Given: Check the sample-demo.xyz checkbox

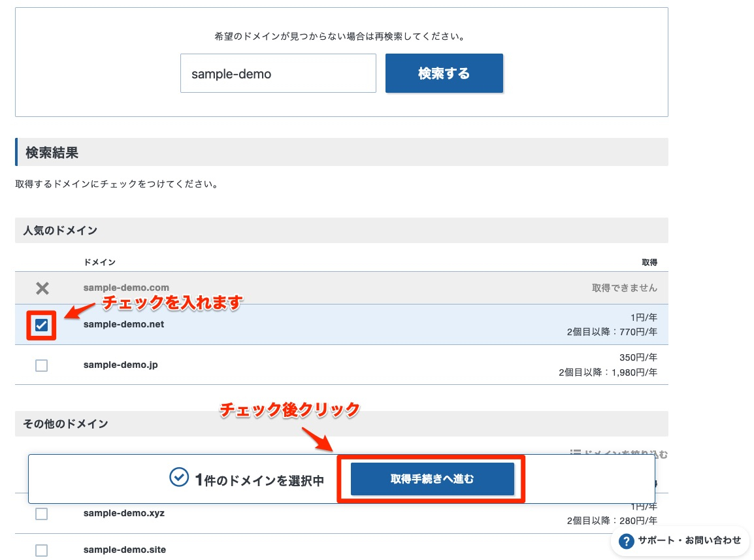Looking at the screenshot, I should [41, 514].
